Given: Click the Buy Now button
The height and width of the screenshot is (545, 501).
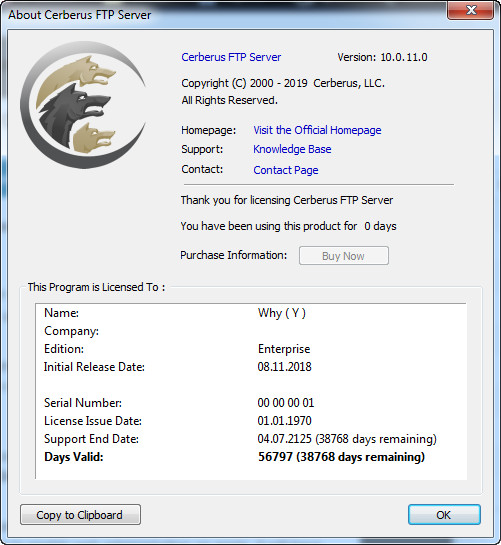Looking at the screenshot, I should pos(344,256).
